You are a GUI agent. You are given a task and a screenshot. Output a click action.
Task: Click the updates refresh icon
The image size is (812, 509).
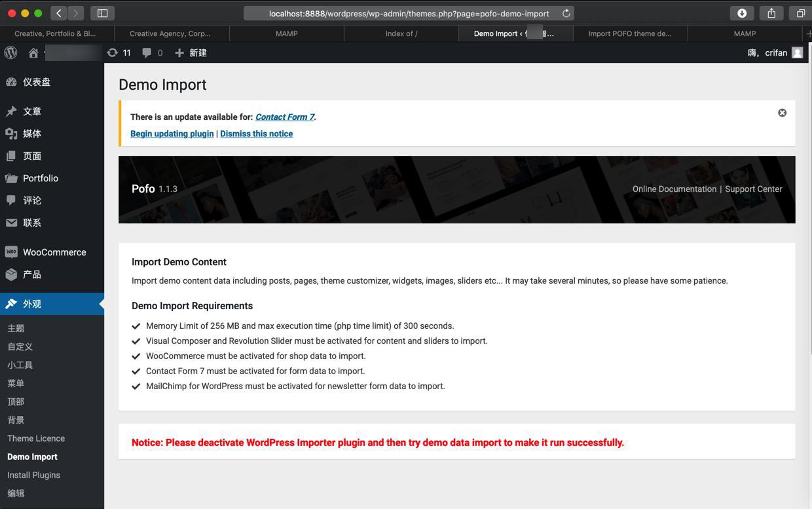(113, 52)
